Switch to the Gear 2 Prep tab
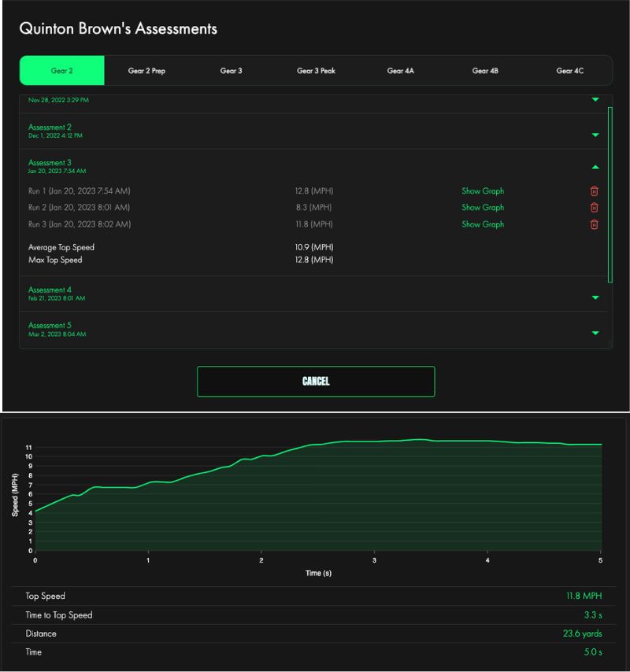The width and height of the screenshot is (630, 672). click(x=146, y=71)
